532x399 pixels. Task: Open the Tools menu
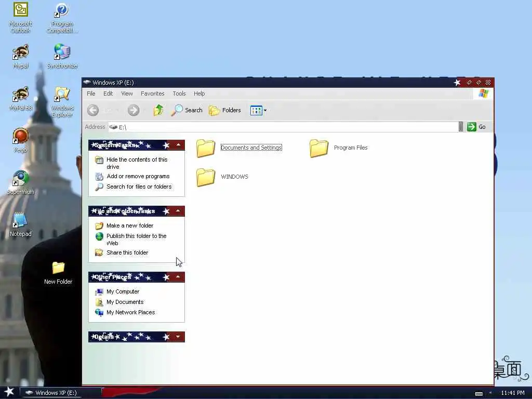[179, 94]
